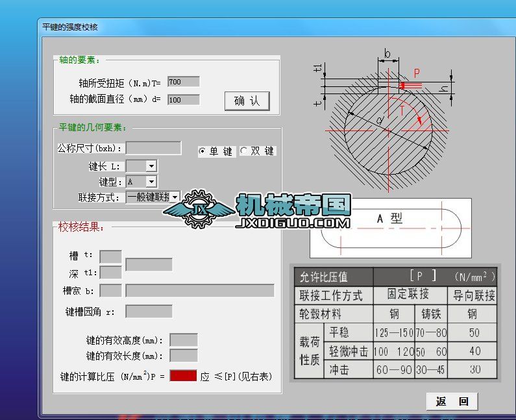Click the 70—80 table cell
Viewport: 516px width, 420px height.
[x=431, y=332]
